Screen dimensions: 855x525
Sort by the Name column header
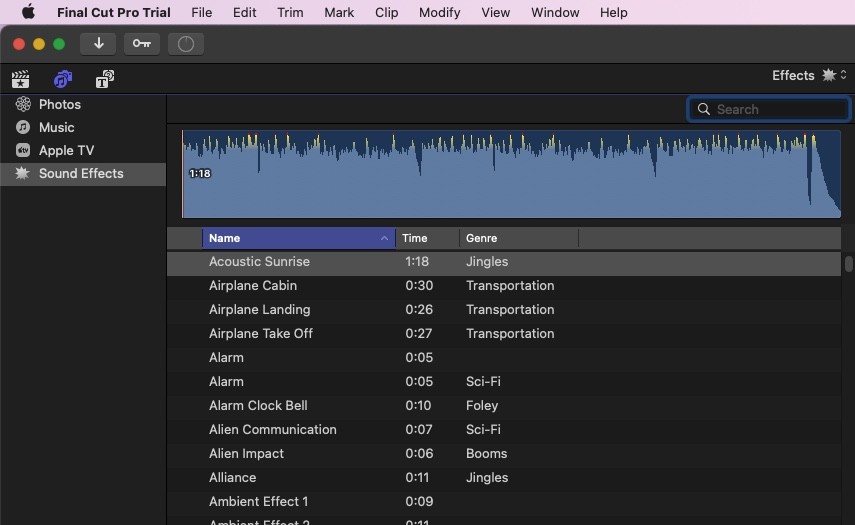(296, 238)
